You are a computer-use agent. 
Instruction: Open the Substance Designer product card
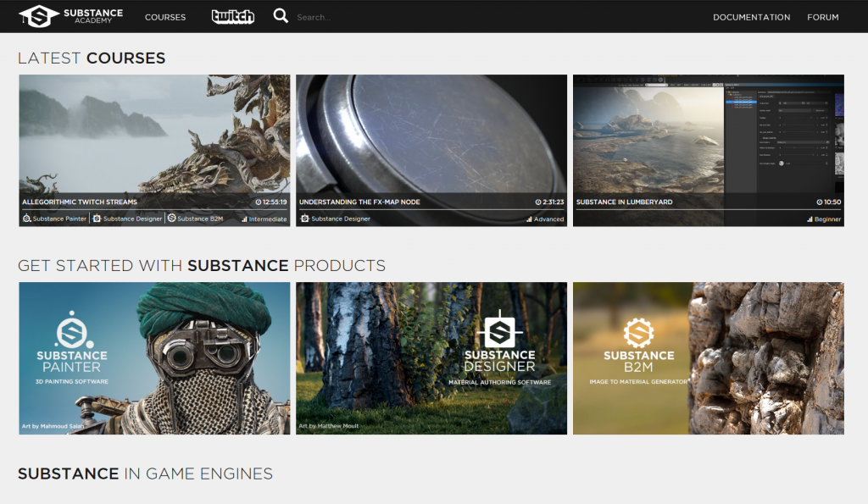(431, 358)
